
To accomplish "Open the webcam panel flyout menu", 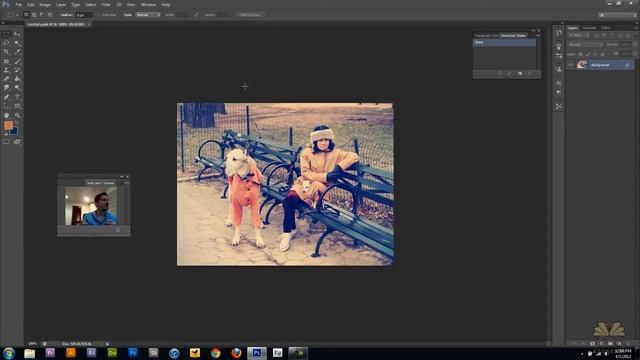I will click(x=126, y=183).
